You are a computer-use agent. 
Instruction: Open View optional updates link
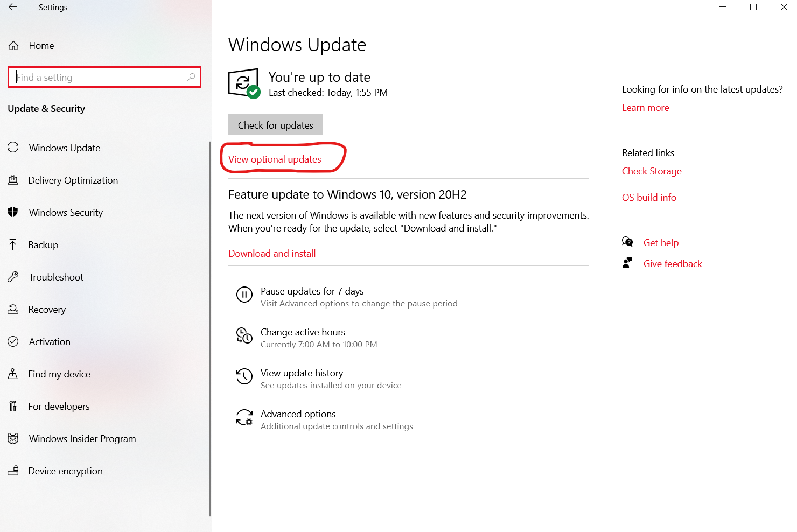[275, 159]
